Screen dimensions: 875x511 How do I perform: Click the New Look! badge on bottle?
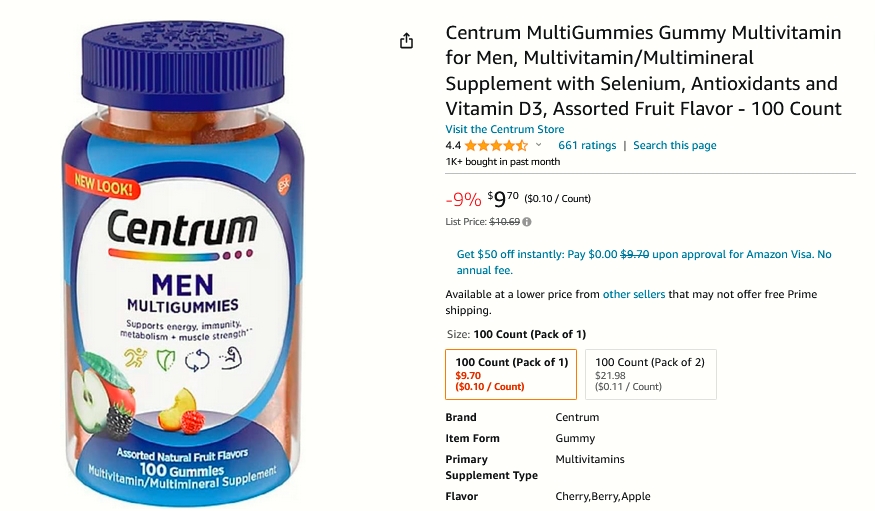(103, 186)
